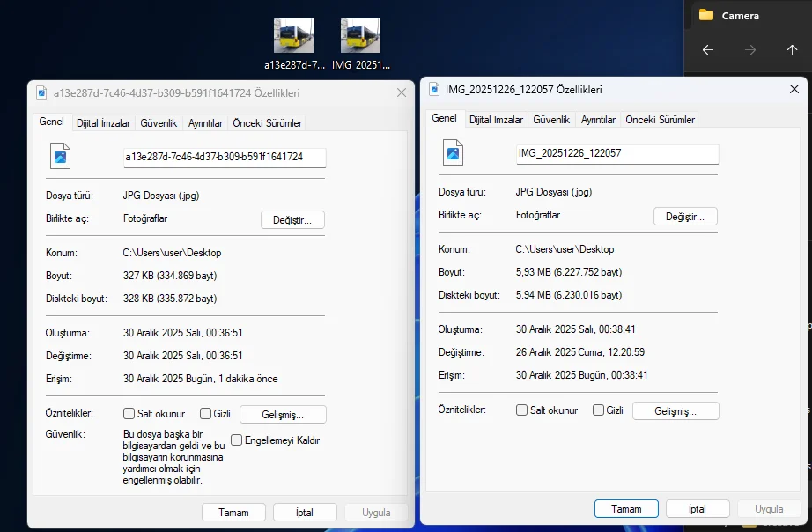This screenshot has height=532, width=812.
Task: Open the a13e287d desktop image thumbnail
Action: 293,38
